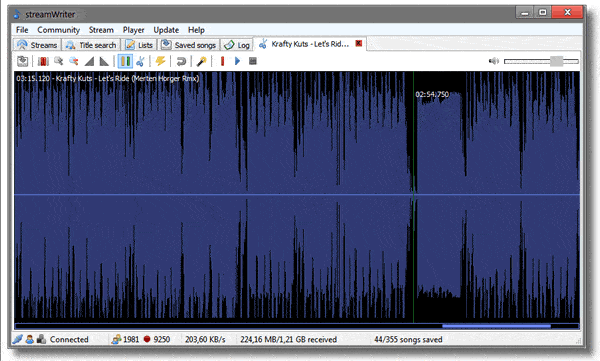Switch to the Title search tab
Image resolution: width=600 pixels, height=361 pixels.
pos(91,45)
